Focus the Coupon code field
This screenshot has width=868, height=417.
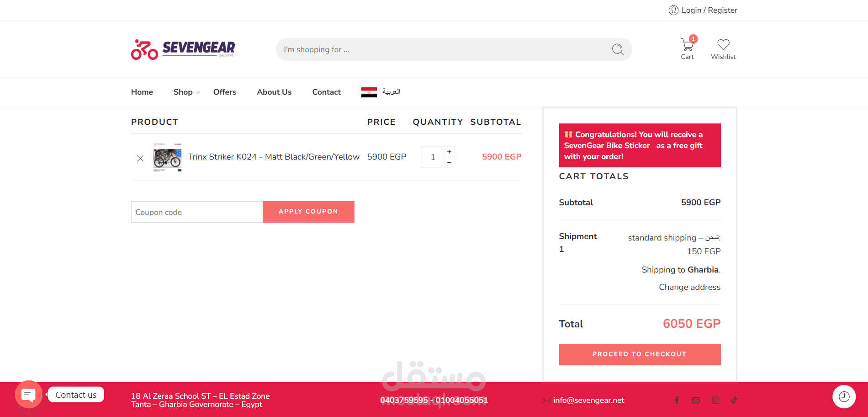197,212
